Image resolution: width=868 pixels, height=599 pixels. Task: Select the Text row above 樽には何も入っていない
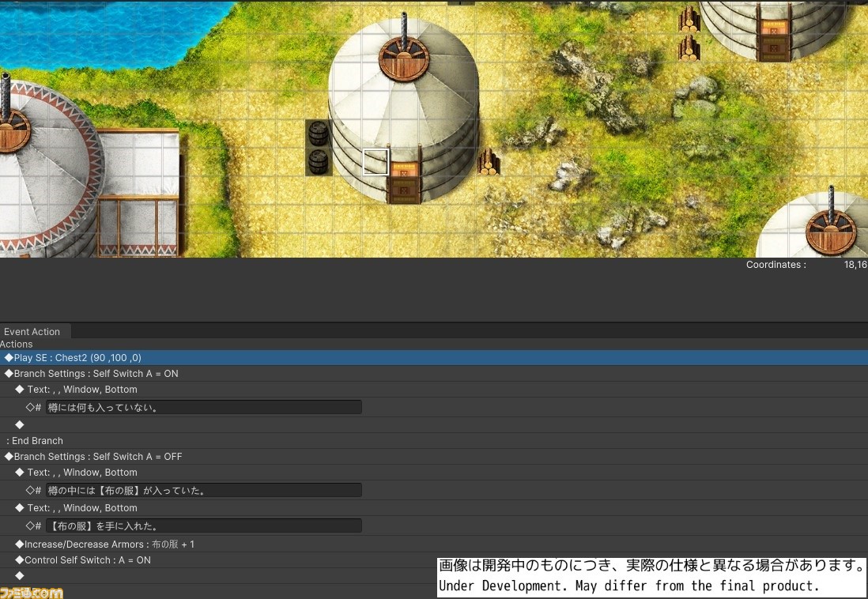434,389
